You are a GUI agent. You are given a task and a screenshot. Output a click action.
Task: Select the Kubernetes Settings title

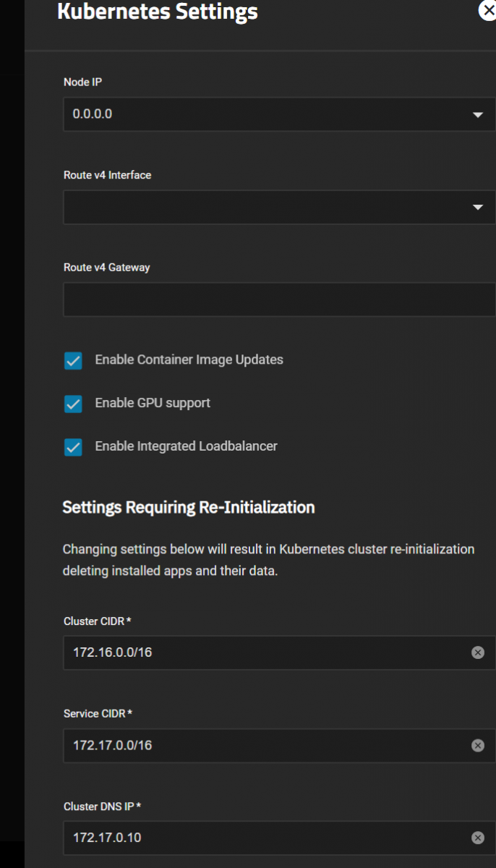coord(157,12)
